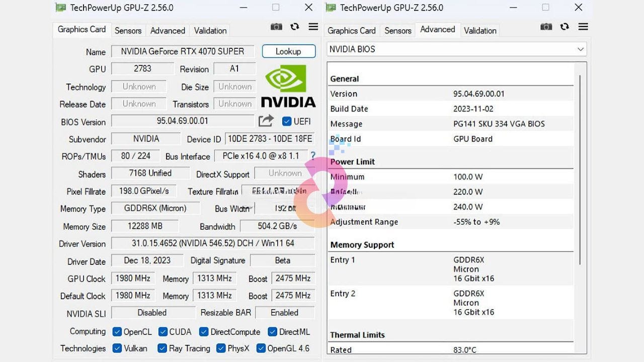Switch to Advanced tab in left window
The width and height of the screenshot is (644, 362).
tap(168, 30)
